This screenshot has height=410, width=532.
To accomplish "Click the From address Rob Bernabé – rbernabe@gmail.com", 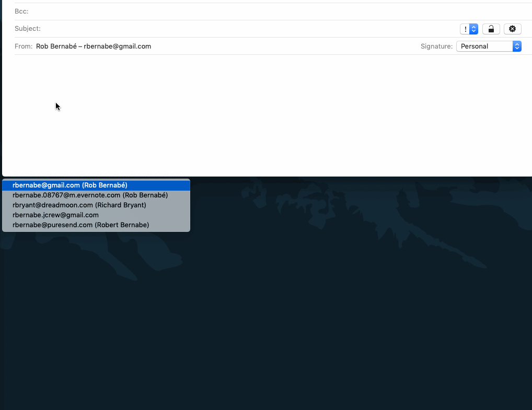I will click(94, 46).
